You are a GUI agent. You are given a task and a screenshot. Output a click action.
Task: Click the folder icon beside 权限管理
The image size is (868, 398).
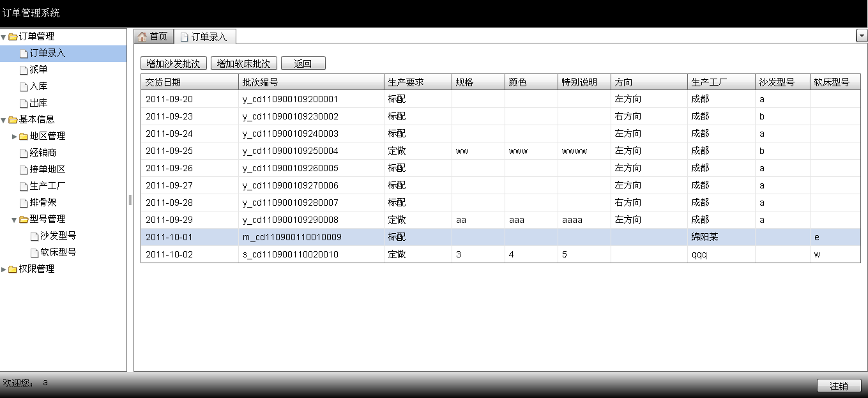[13, 269]
